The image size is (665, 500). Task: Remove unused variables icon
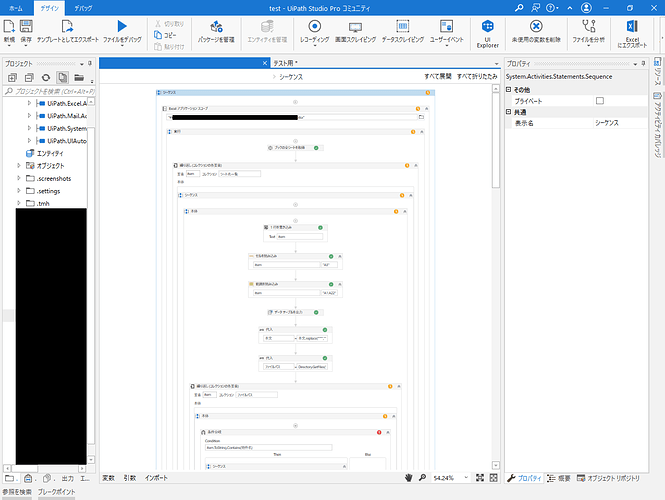(x=536, y=27)
